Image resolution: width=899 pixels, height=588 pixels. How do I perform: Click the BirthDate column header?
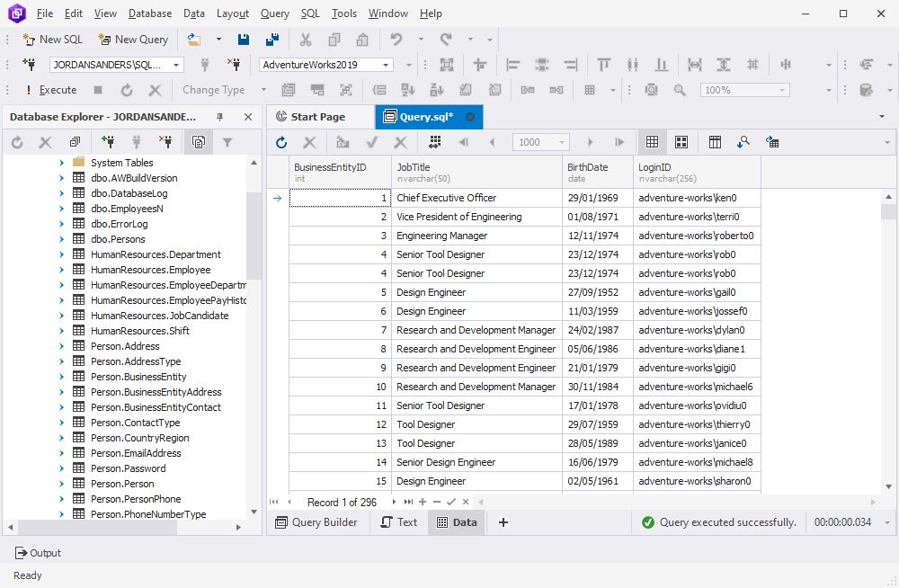coord(598,172)
